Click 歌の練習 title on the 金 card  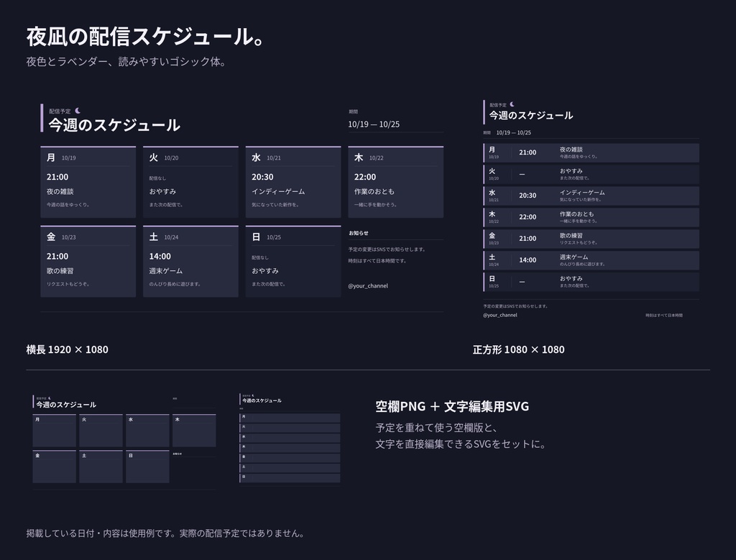[60, 271]
